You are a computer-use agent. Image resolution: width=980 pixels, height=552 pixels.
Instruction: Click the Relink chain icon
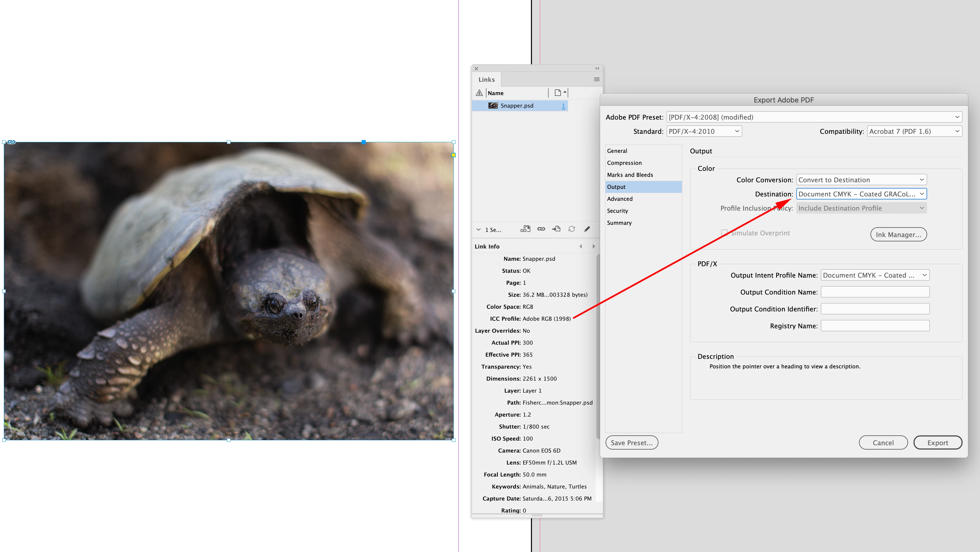click(x=541, y=229)
